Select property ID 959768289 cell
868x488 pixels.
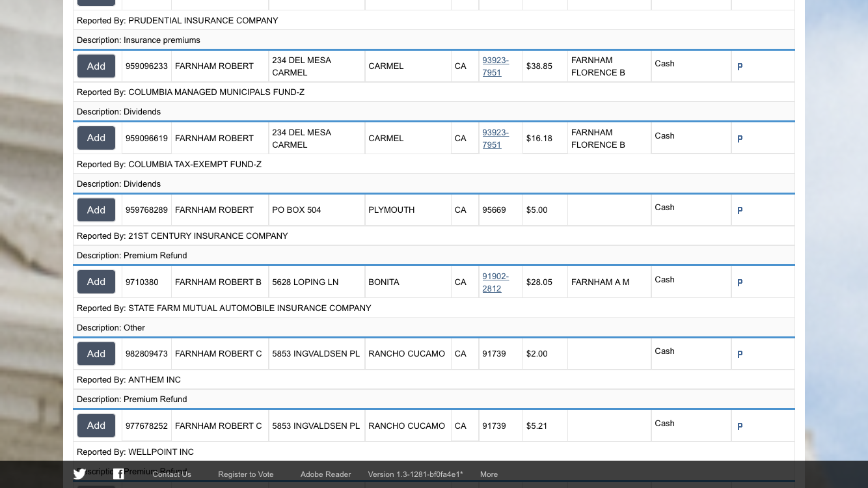tap(146, 210)
